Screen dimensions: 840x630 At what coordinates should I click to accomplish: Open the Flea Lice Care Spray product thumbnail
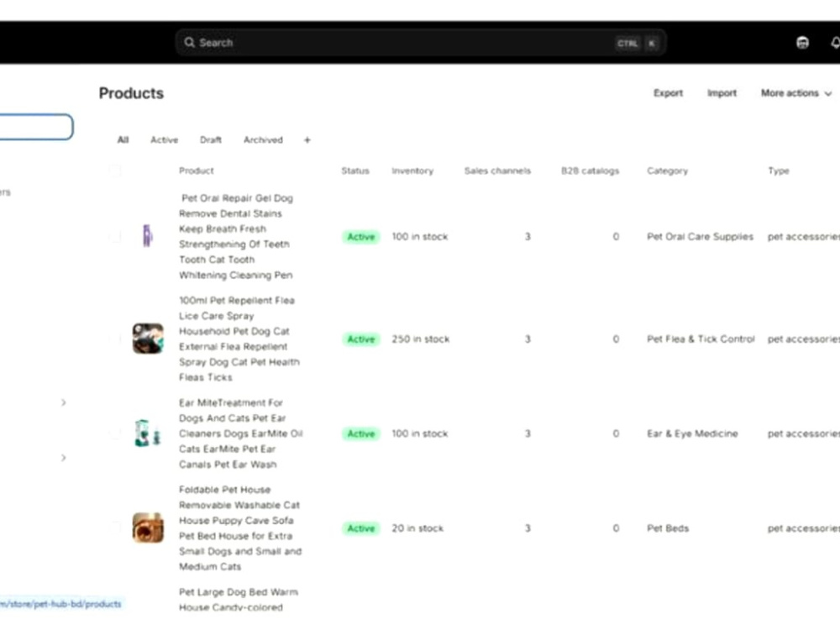(148, 339)
